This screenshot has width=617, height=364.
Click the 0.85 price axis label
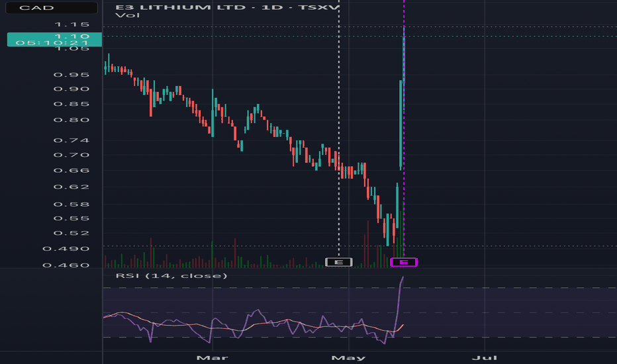(71, 104)
